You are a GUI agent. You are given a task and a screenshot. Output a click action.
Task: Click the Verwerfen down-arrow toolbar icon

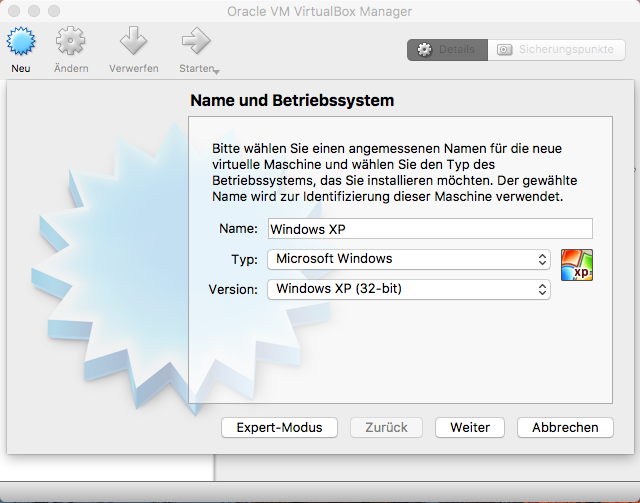[x=133, y=41]
